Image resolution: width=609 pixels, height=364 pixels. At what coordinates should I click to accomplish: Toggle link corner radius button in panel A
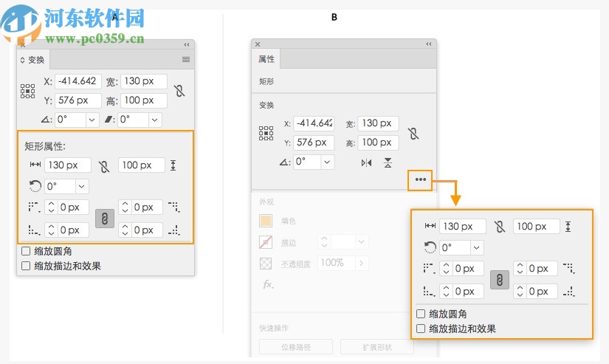tap(105, 219)
